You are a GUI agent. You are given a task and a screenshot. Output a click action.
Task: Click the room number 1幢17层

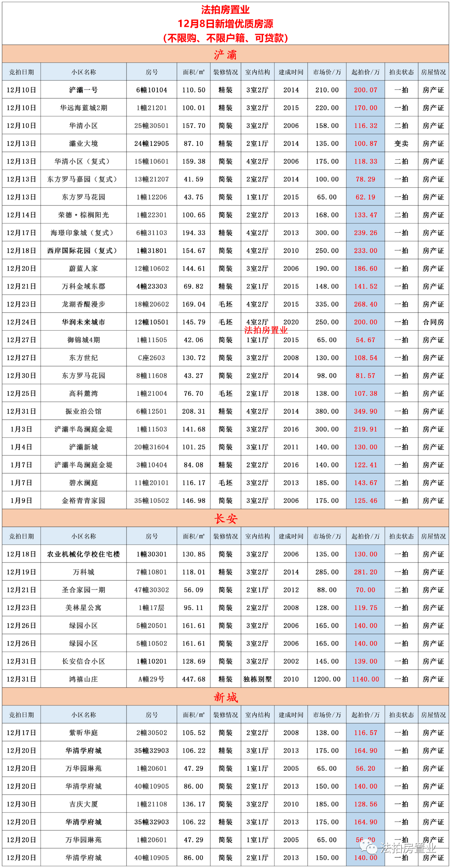152,608
